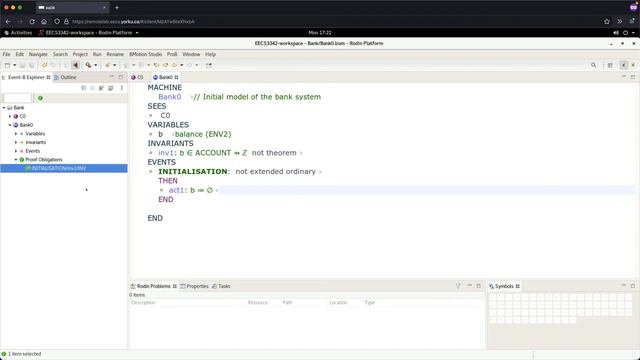Switch to the Event-B Explorer tab
Image resolution: width=640 pixels, height=360 pixels.
pyautogui.click(x=27, y=77)
